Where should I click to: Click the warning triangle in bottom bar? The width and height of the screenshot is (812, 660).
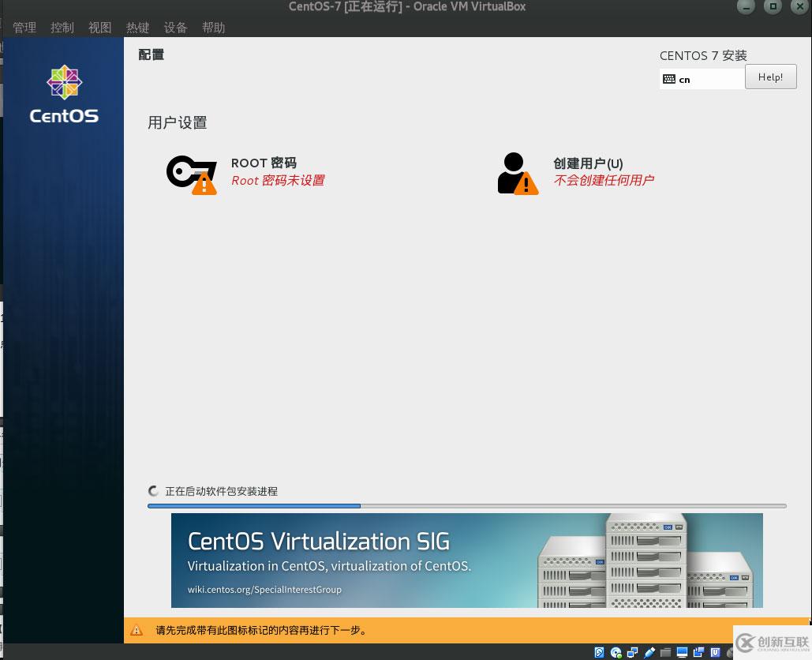click(137, 630)
